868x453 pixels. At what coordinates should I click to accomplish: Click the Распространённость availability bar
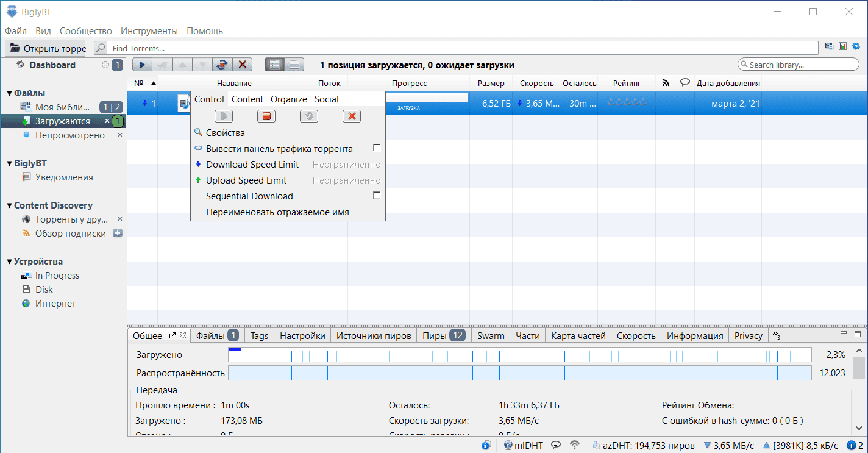point(519,373)
